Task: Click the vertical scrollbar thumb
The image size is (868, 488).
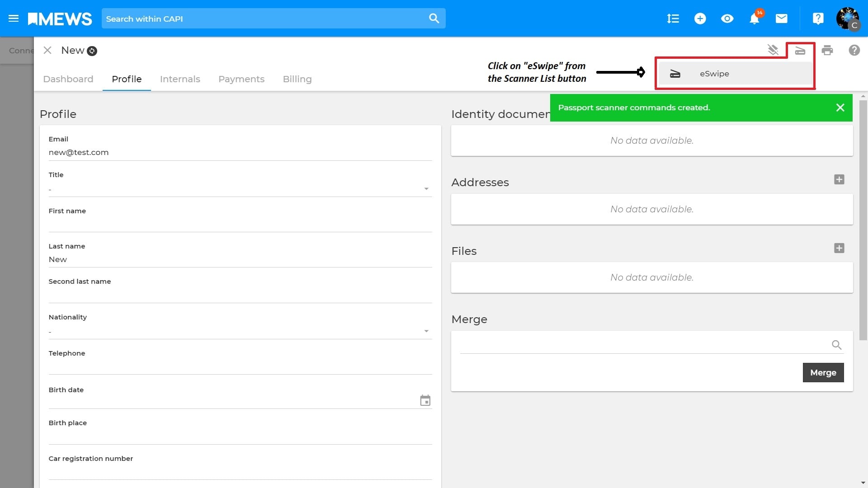Action: [863, 219]
